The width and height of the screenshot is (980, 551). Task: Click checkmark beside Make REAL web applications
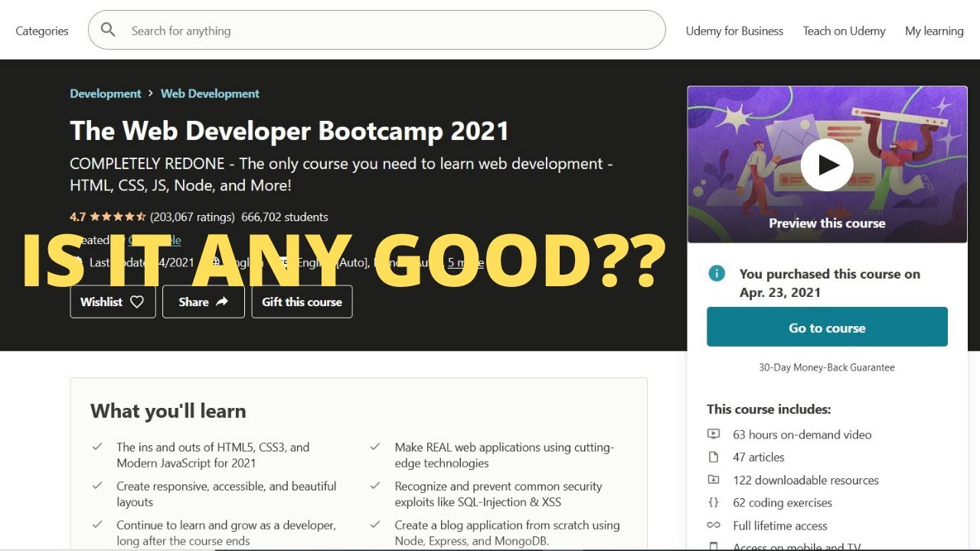[375, 446]
